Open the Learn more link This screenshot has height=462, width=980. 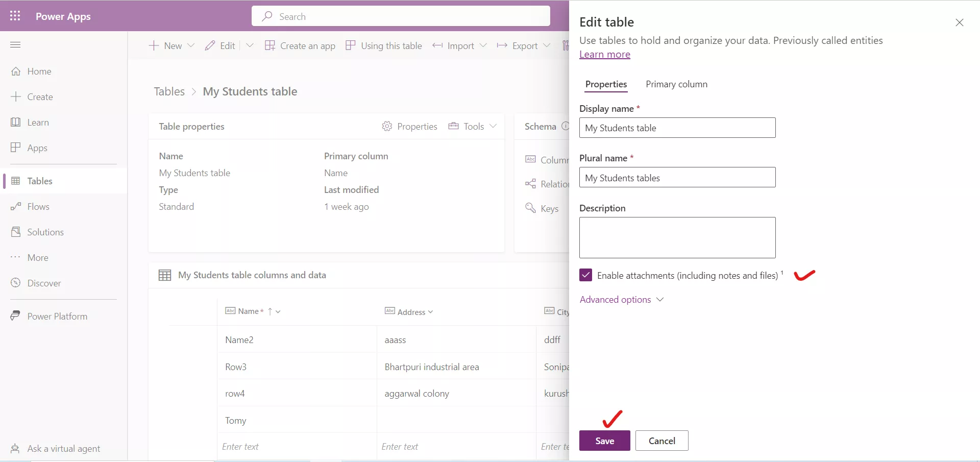point(605,54)
